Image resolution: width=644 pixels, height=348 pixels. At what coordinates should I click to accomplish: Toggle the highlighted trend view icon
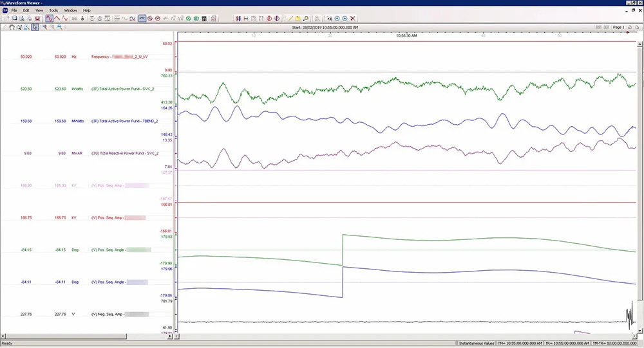(142, 19)
